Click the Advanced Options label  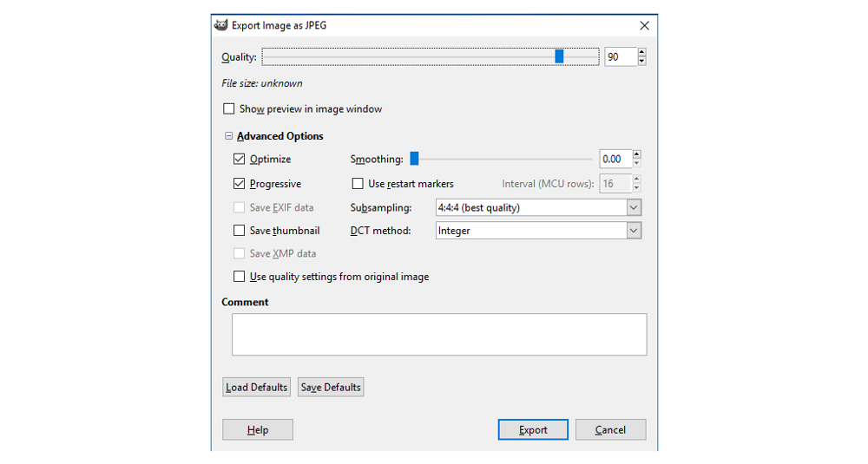tap(280, 136)
